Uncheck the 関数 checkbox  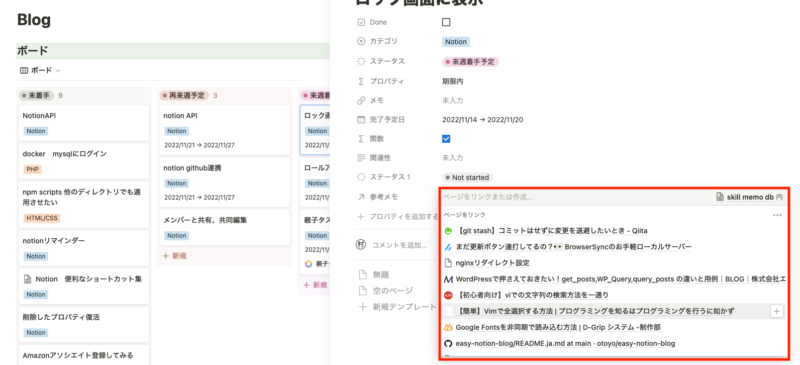446,139
